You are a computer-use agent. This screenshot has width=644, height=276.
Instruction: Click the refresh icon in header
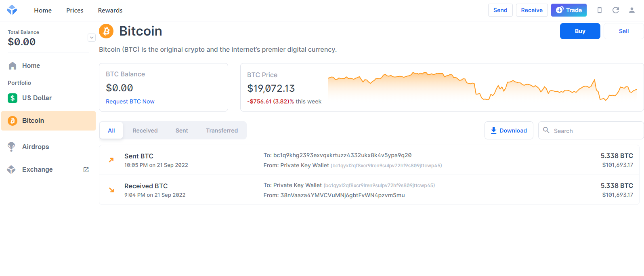616,10
